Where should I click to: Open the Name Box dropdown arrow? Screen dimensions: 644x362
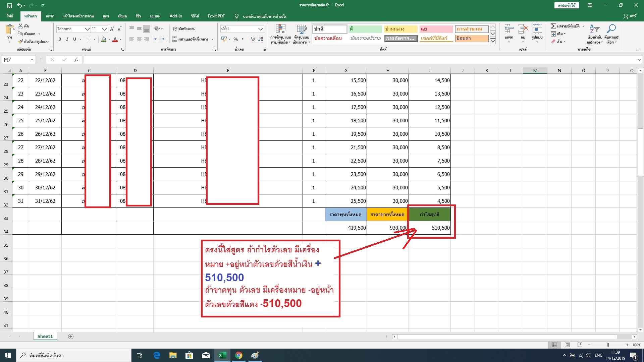32,60
